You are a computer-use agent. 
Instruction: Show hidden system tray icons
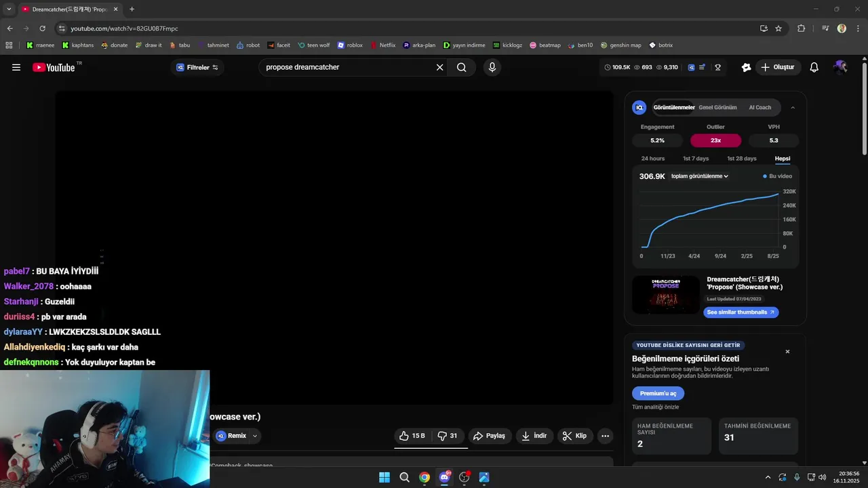(768, 477)
